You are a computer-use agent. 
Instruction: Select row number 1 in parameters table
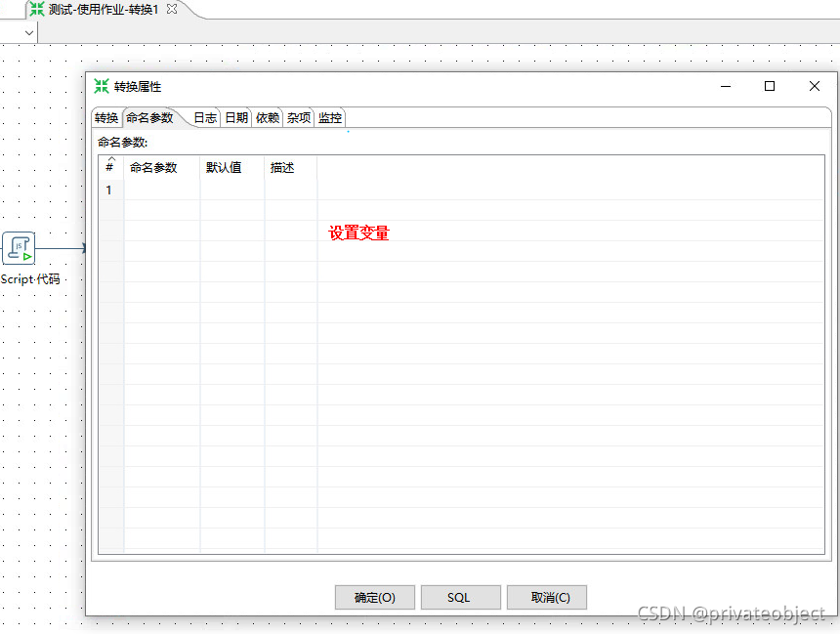tap(111, 190)
